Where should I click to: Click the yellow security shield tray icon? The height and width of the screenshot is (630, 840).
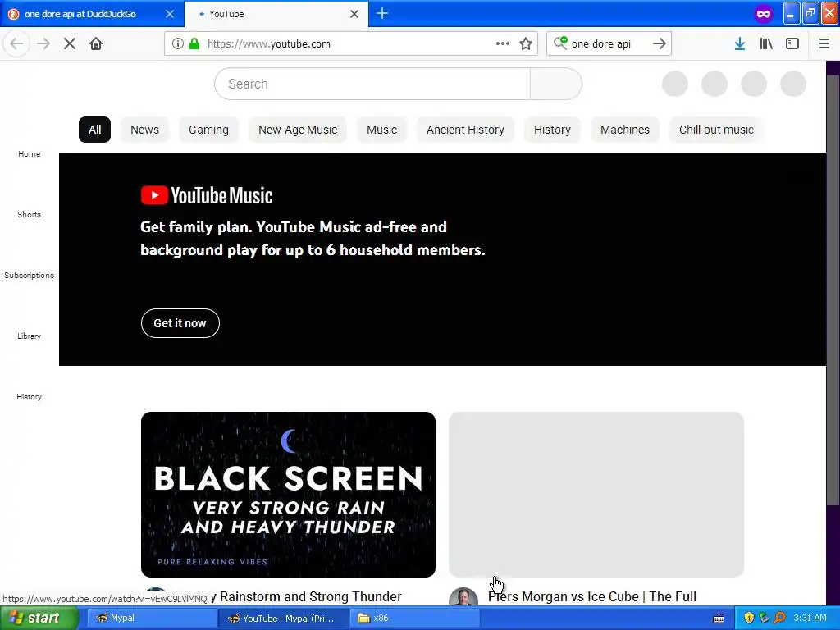(749, 619)
